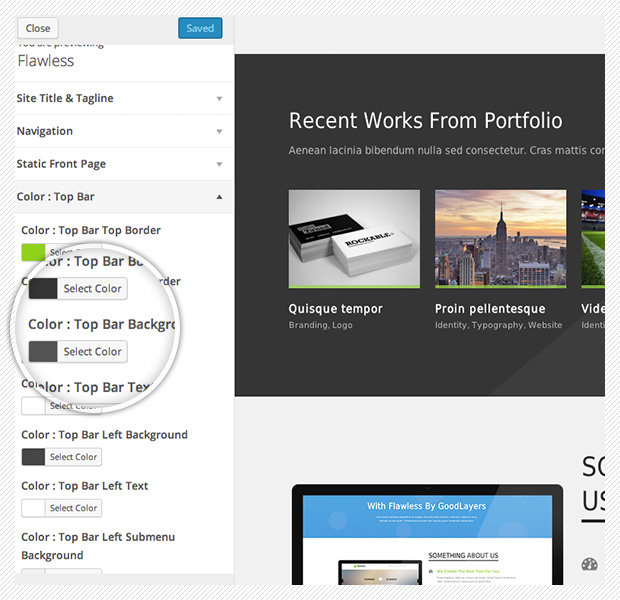Click Select Color under Top Bar Background

pos(92,352)
